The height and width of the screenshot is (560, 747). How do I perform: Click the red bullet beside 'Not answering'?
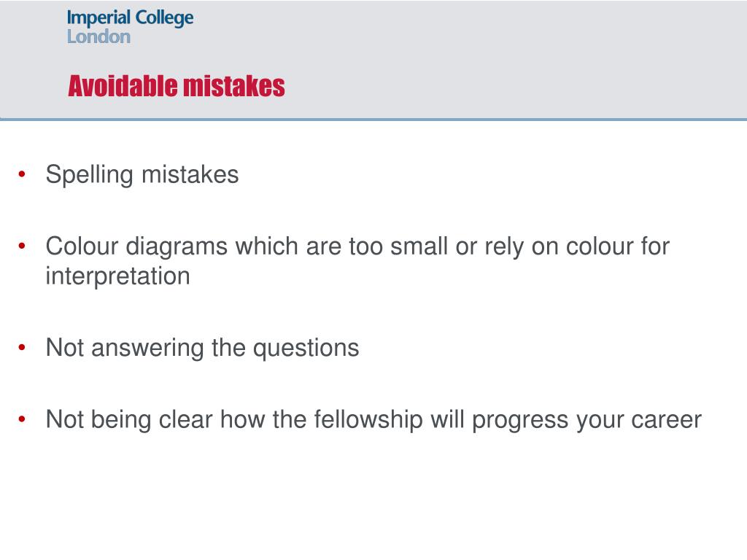click(22, 348)
